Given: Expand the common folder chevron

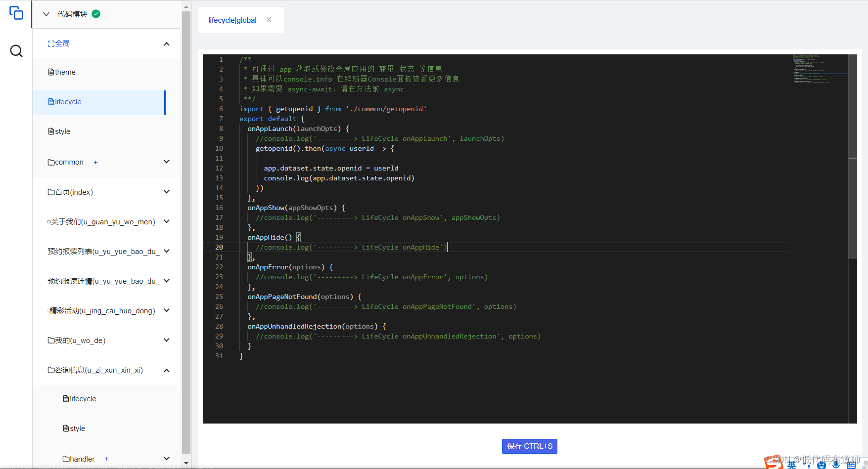Looking at the screenshot, I should tap(167, 162).
